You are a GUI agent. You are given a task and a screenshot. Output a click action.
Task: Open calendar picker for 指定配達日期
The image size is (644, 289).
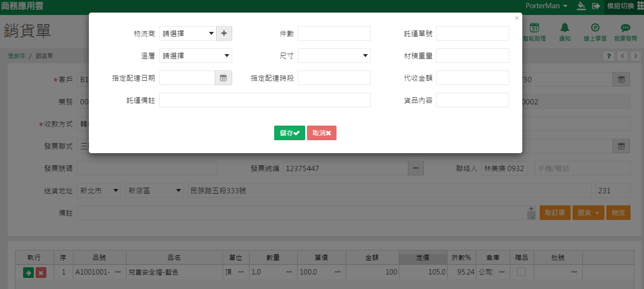point(224,78)
